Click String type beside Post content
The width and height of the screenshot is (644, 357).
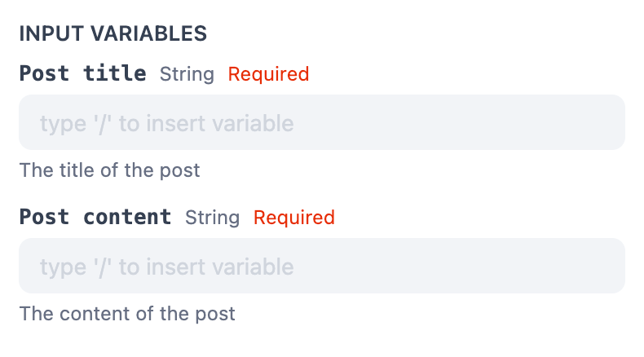coord(213,218)
